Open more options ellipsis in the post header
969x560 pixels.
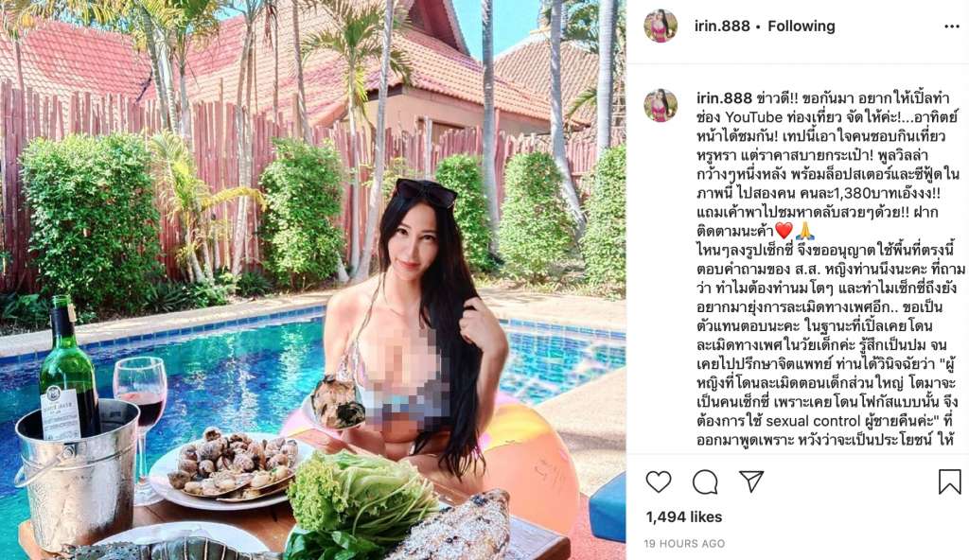tap(952, 26)
